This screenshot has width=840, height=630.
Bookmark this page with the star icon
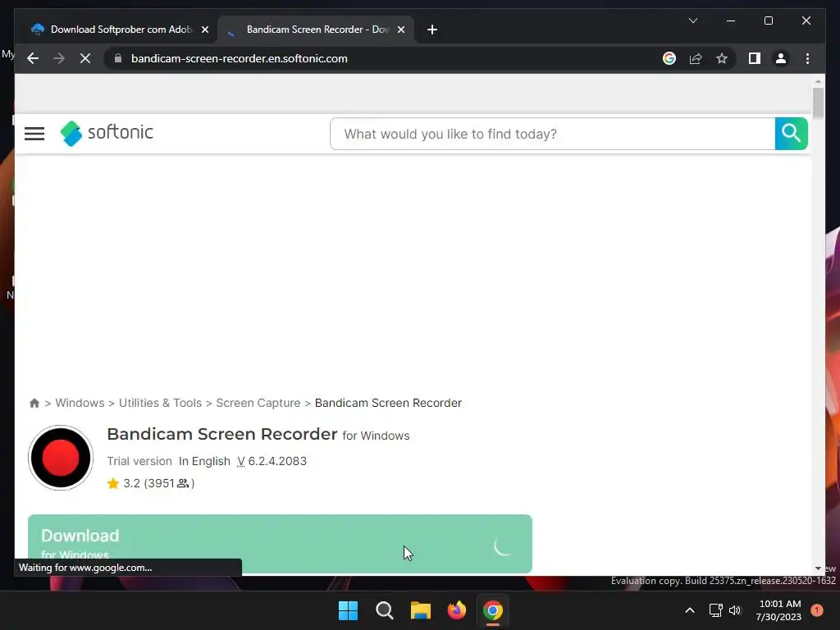(722, 58)
